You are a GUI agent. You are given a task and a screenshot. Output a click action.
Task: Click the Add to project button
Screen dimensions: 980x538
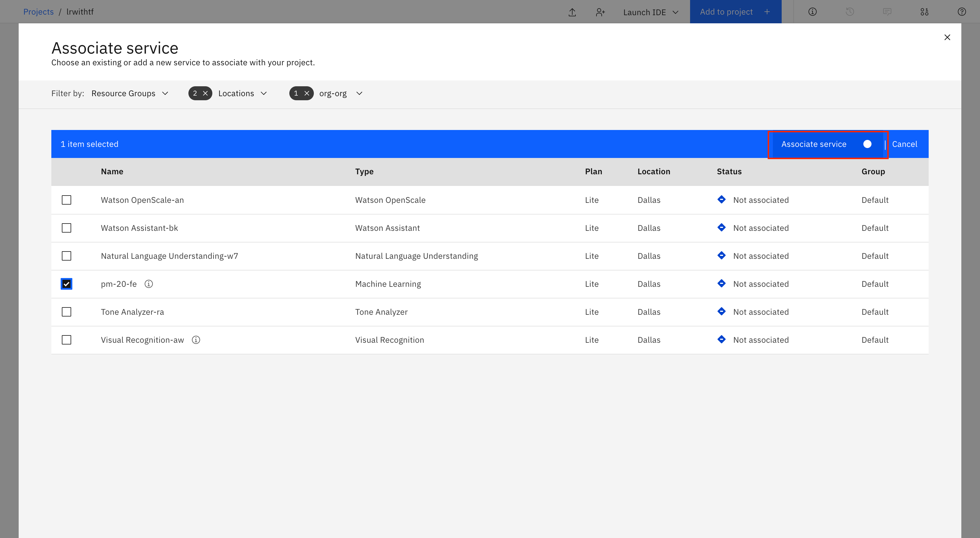(x=735, y=12)
